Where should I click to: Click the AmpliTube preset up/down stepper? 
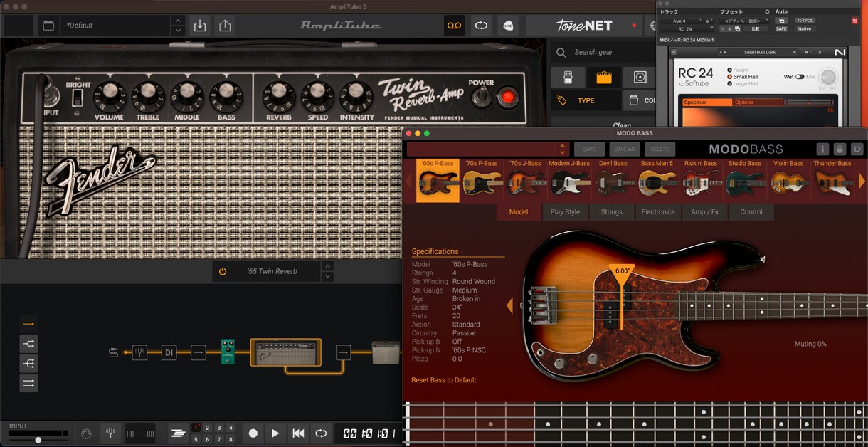pyautogui.click(x=178, y=26)
